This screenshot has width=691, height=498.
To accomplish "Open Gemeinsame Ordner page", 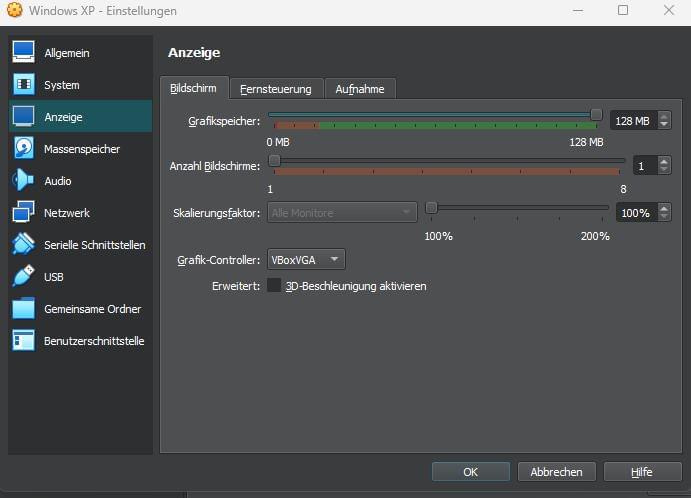I will pos(80,309).
